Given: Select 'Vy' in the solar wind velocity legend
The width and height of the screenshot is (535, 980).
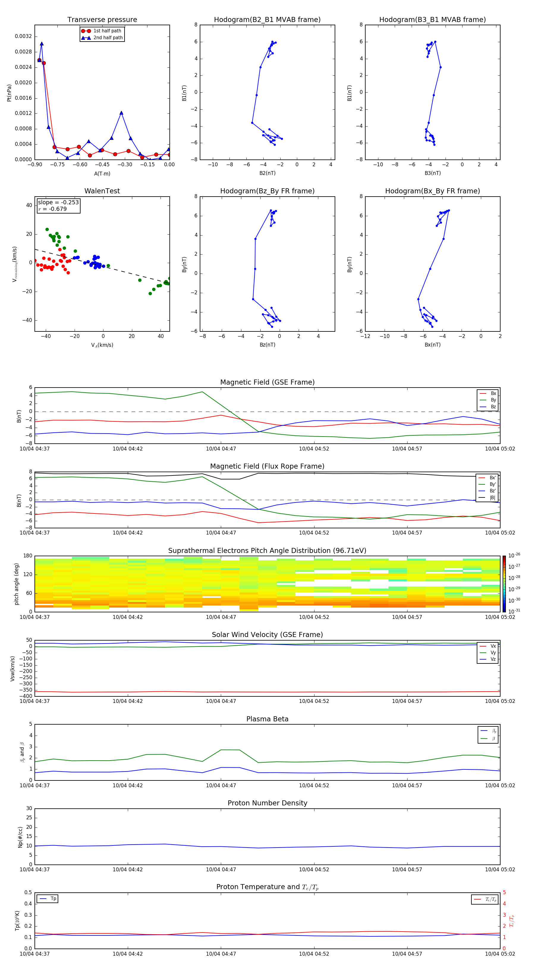Looking at the screenshot, I should (488, 653).
